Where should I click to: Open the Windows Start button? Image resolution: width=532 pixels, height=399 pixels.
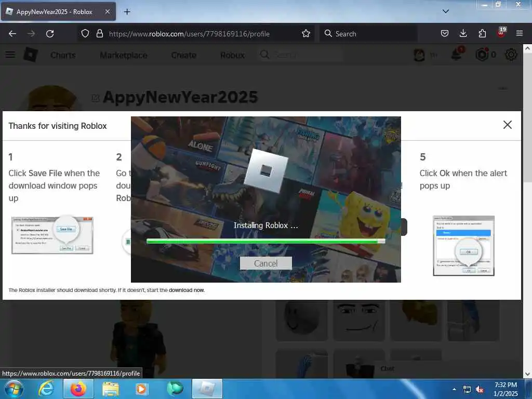14,389
